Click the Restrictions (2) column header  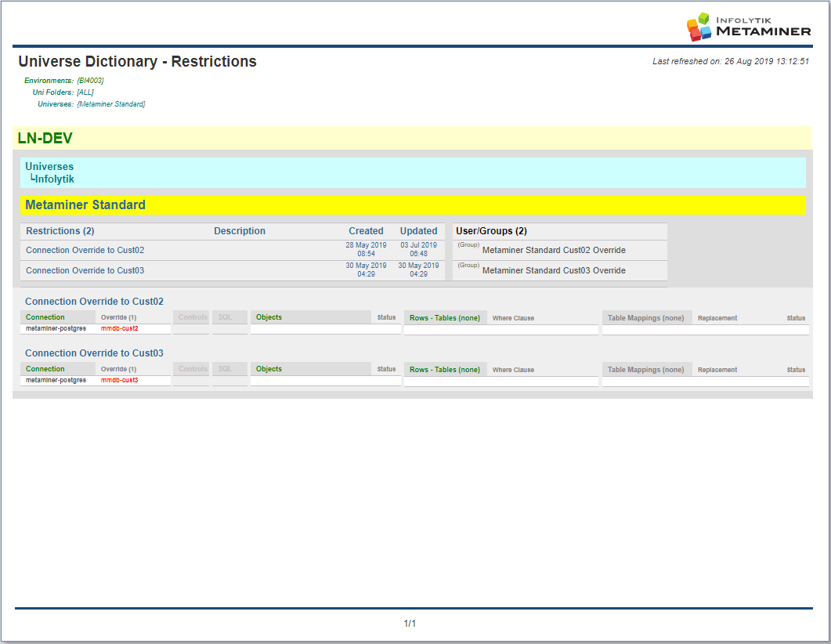60,231
